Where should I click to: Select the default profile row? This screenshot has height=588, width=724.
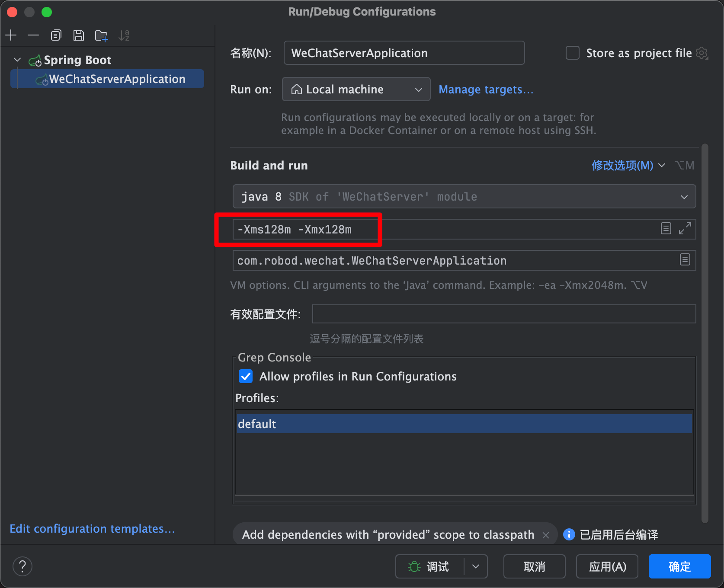click(x=464, y=424)
